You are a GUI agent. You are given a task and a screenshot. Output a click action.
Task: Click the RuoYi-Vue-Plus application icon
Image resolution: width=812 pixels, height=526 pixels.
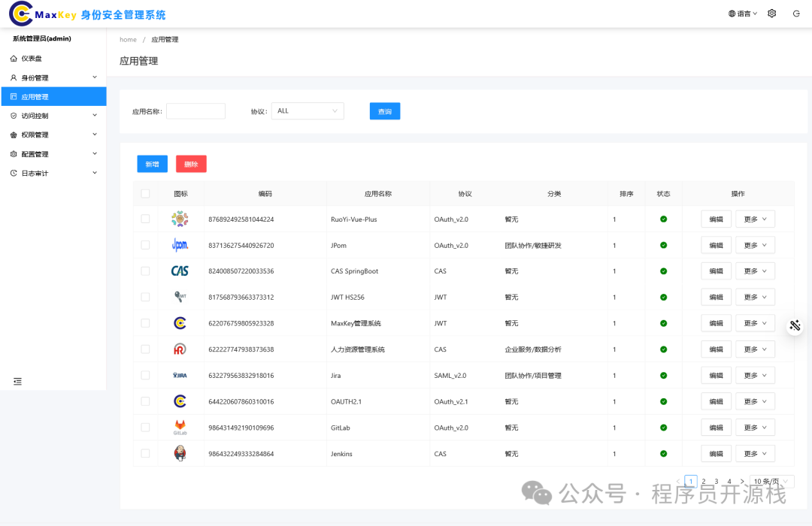click(x=180, y=219)
